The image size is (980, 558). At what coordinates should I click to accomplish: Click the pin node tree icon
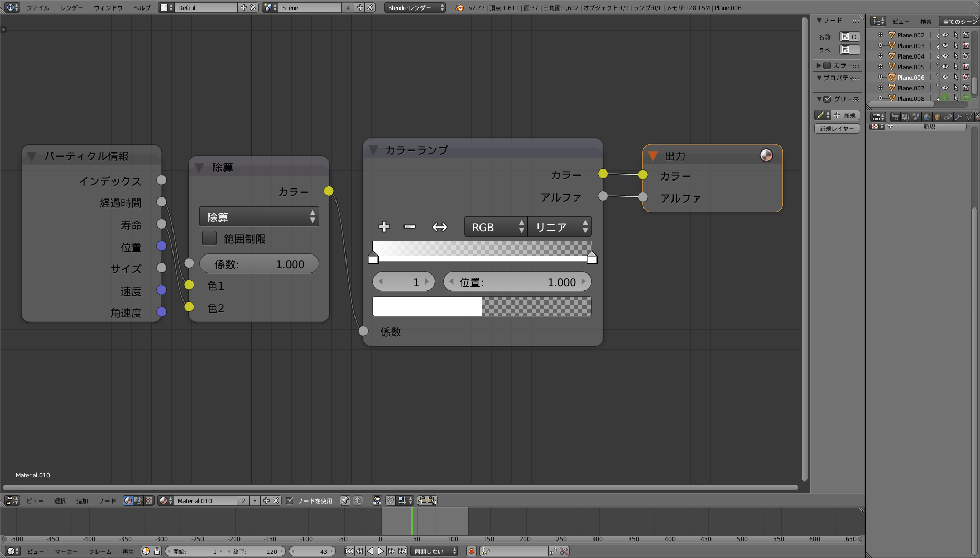345,500
